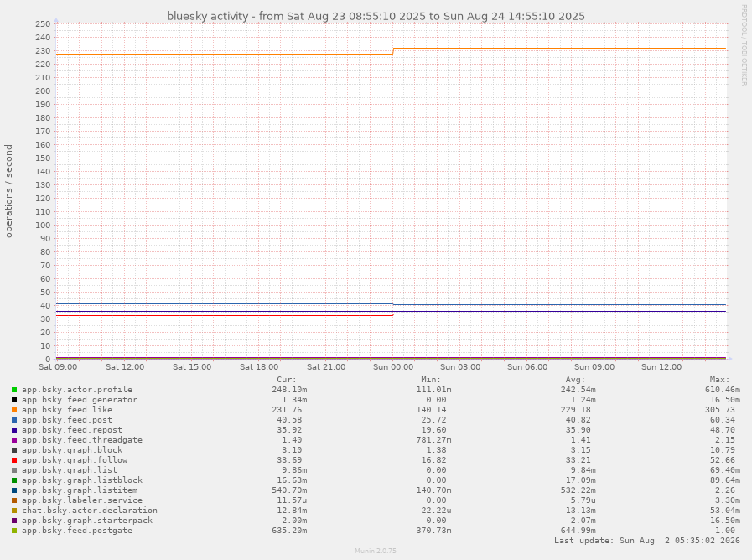Screen dimensions: 752x560
Task: Click the feed.like max value 305.73
Action: click(720, 410)
